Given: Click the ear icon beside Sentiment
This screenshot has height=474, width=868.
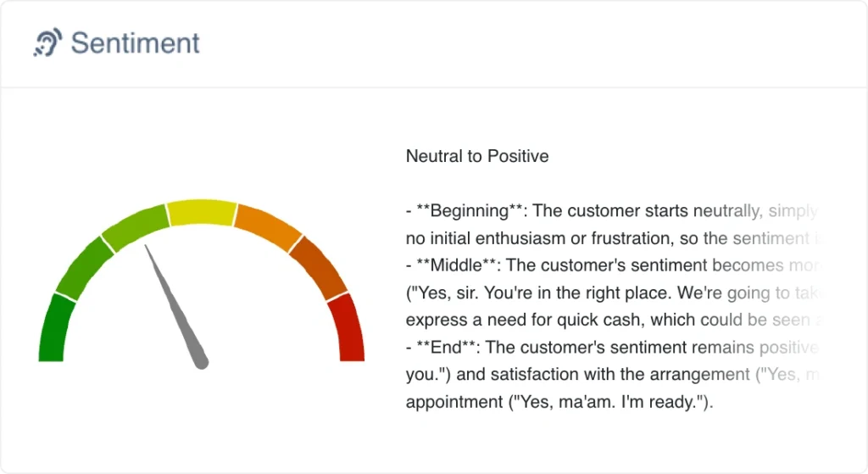Looking at the screenshot, I should point(47,42).
